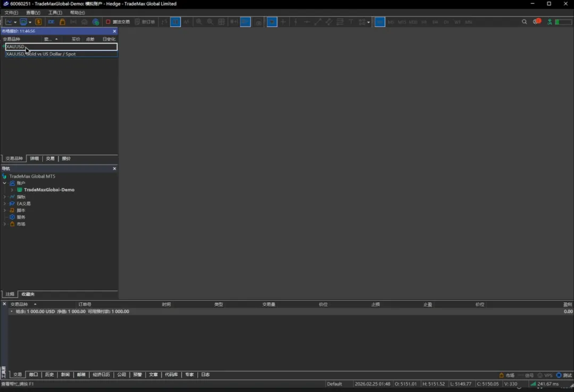Open the chart-type dropdown arrow in toolbar
The image size is (574, 392).
click(15, 22)
